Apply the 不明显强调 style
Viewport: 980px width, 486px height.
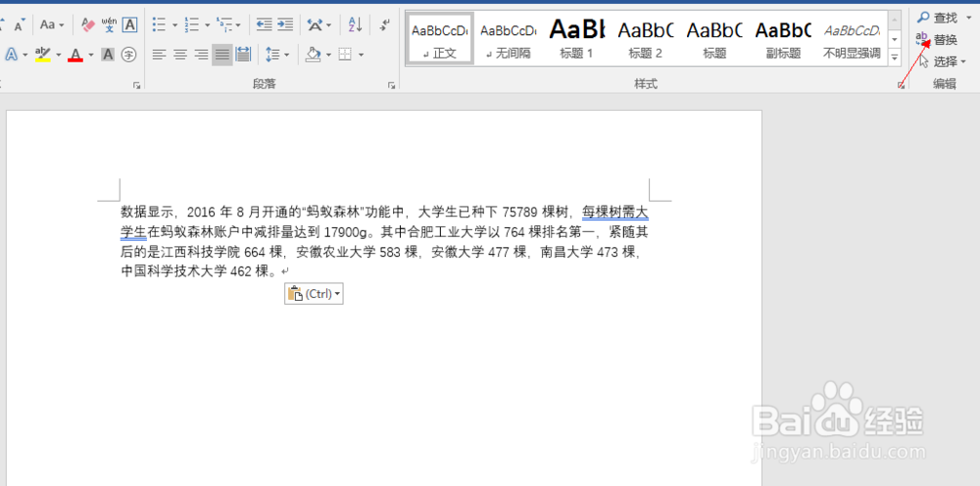pos(852,38)
